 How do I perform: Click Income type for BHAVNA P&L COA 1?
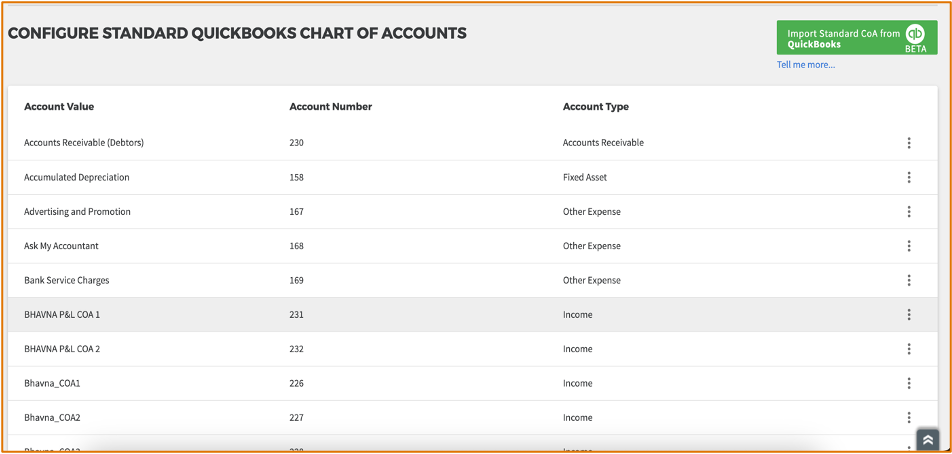(x=577, y=314)
